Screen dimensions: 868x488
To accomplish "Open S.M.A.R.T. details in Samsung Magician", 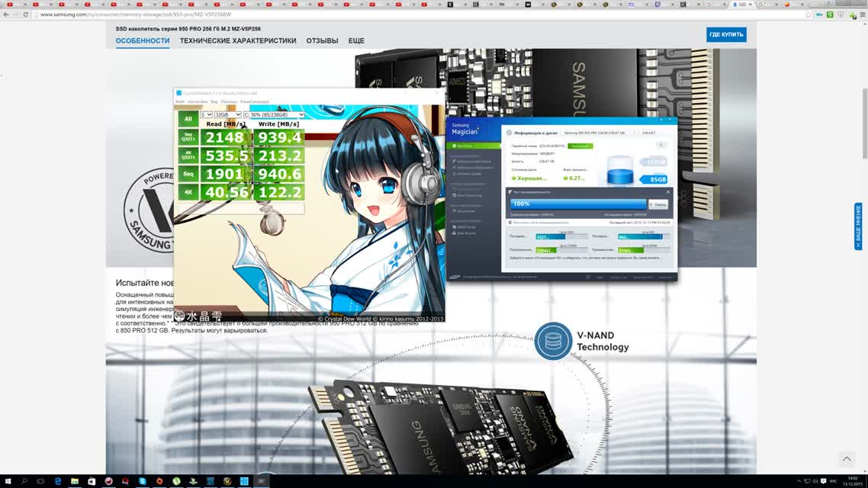I will pos(649,133).
